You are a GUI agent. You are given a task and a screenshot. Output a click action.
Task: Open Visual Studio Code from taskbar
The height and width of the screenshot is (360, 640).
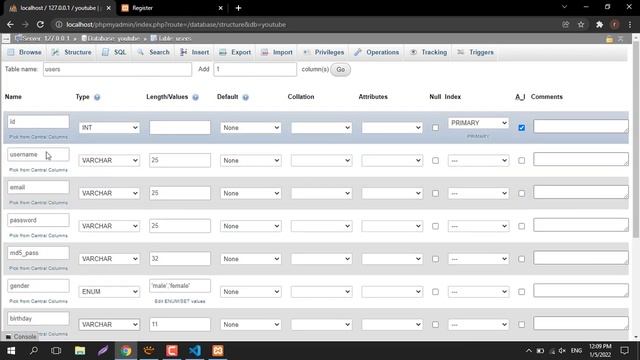tap(195, 351)
